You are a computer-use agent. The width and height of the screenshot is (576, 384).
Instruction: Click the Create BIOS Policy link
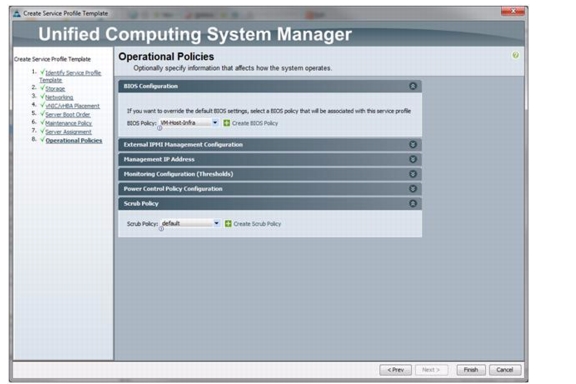tap(255, 123)
